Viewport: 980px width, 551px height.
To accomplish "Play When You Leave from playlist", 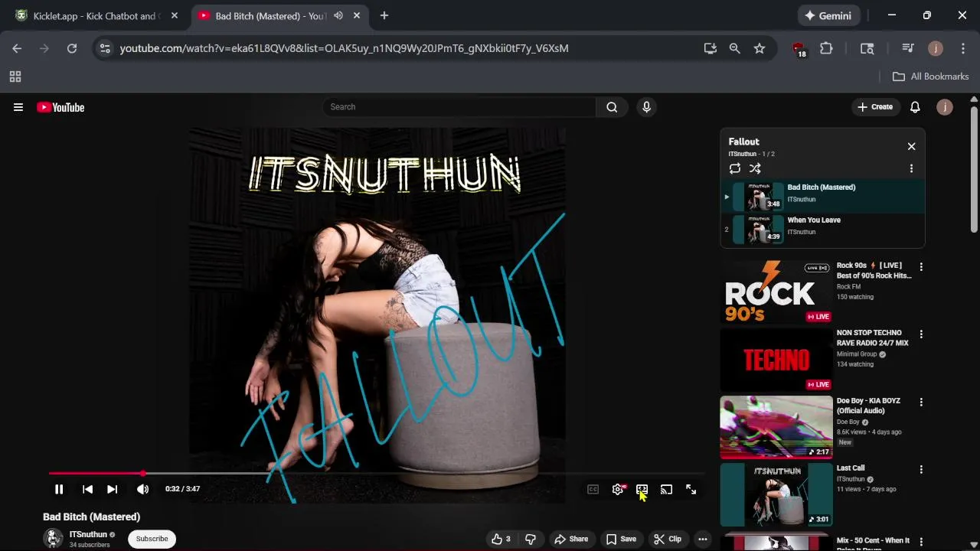I will tap(822, 229).
